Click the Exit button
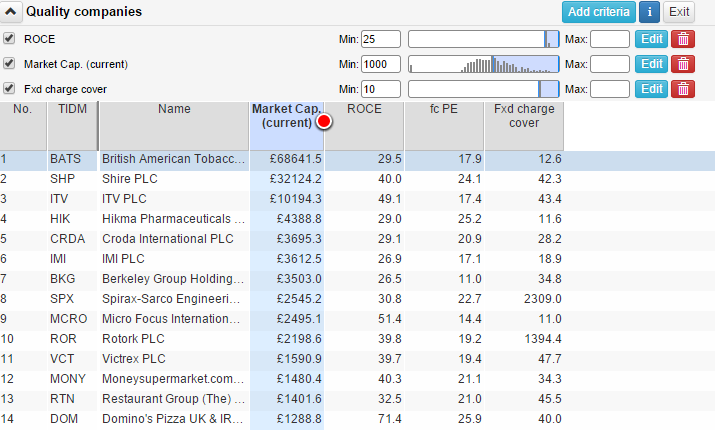This screenshot has height=430, width=715. [679, 12]
